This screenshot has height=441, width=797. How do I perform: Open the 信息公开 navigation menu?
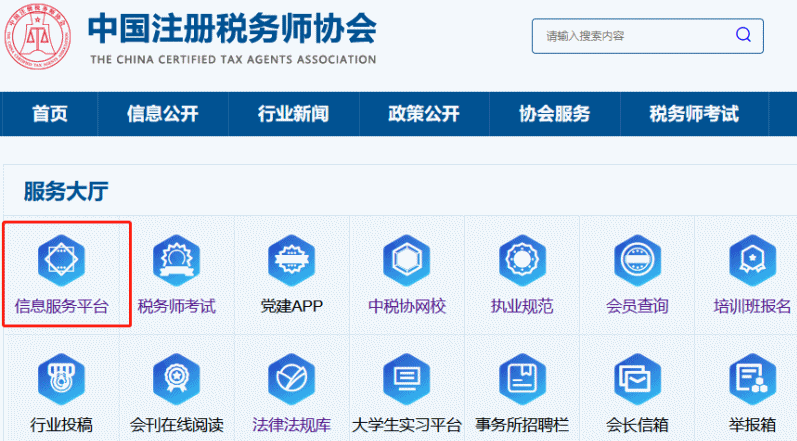163,114
